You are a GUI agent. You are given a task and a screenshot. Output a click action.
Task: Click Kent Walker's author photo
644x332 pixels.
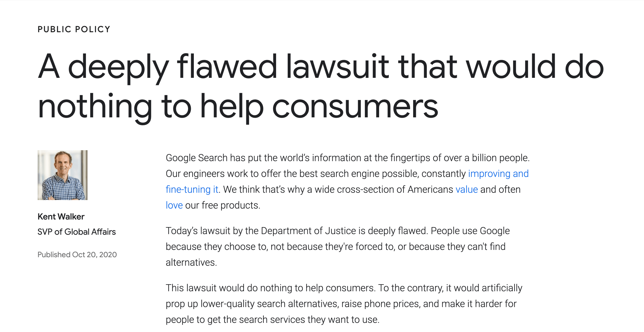pyautogui.click(x=63, y=175)
